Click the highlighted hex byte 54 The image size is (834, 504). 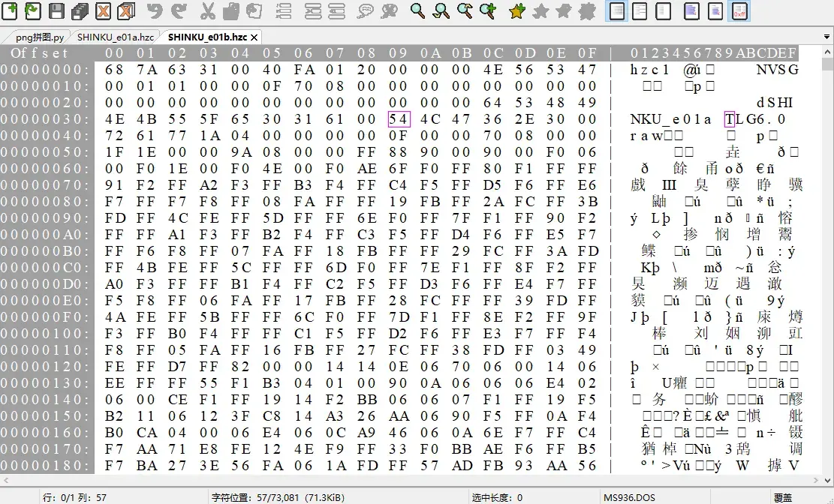[x=399, y=119]
